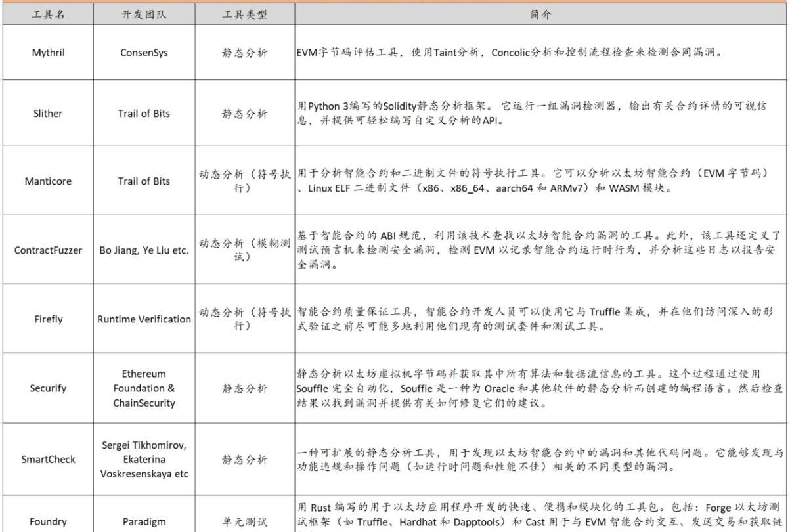The width and height of the screenshot is (790, 532).
Task: Select the 开发团队 column header
Action: point(144,14)
